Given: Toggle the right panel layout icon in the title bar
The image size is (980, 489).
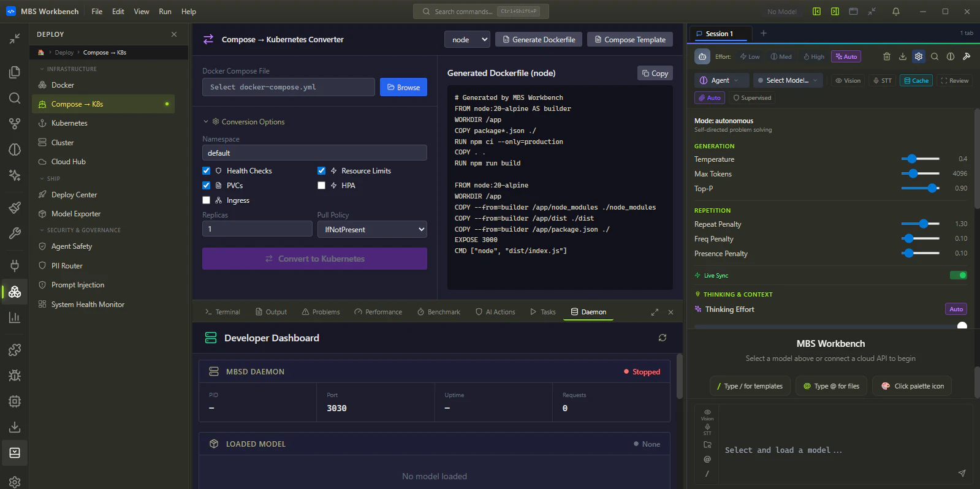Looking at the screenshot, I should (x=835, y=12).
